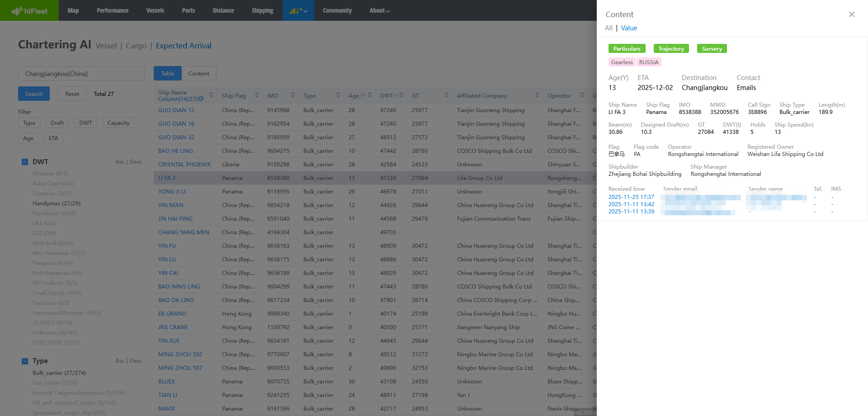Image resolution: width=868 pixels, height=416 pixels.
Task: Expand the Draft filter option
Action: 57,123
